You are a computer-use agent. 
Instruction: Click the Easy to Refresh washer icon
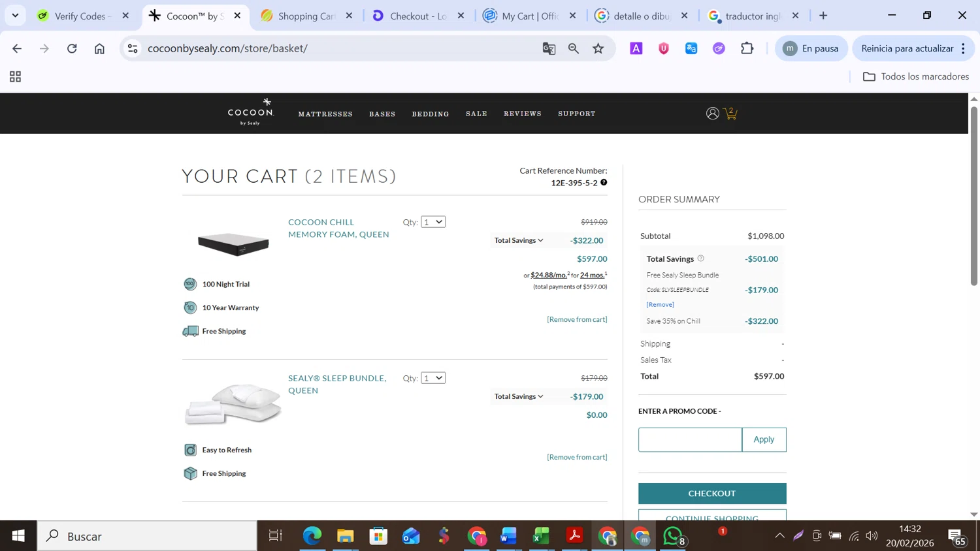click(x=190, y=450)
